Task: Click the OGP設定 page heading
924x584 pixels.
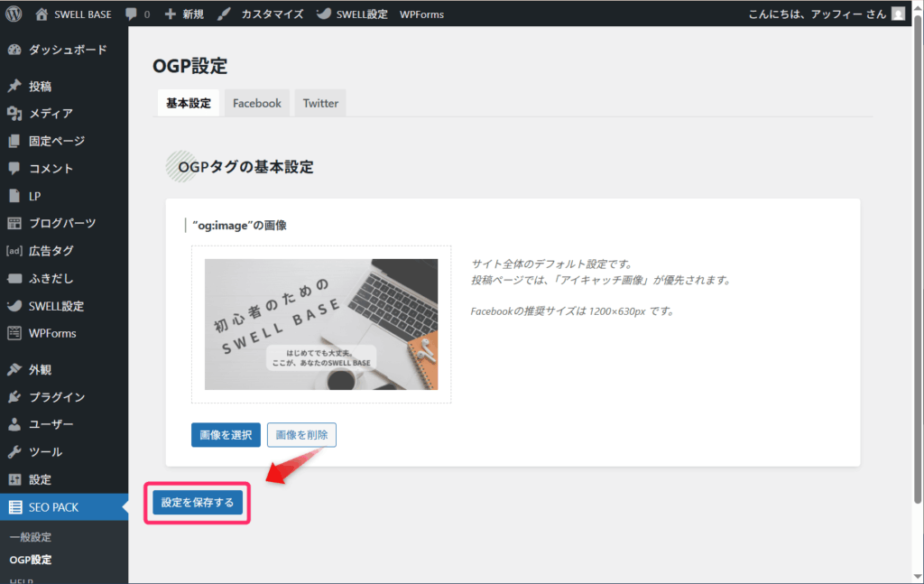Action: point(189,66)
